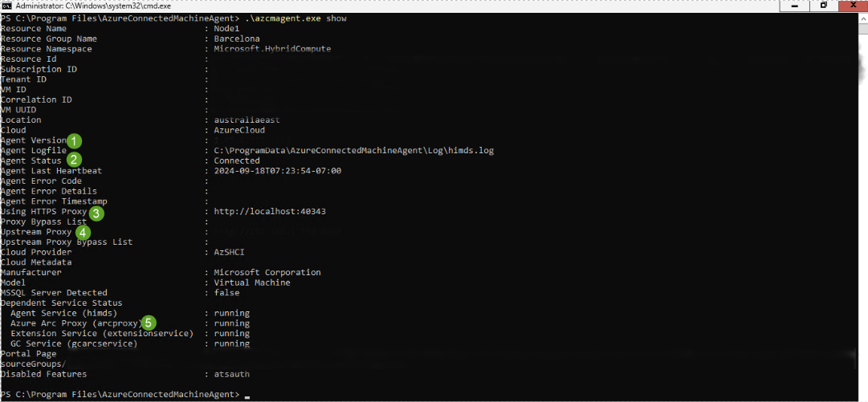Select the '.\azcmagent.exe show' command text
Screen dimensions: 868x402
pyautogui.click(x=295, y=18)
